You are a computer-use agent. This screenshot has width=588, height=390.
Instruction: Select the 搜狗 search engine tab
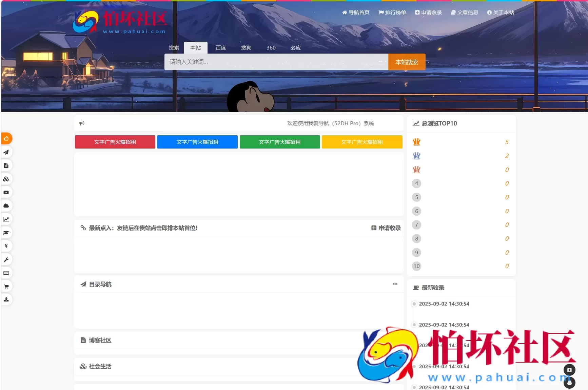246,47
